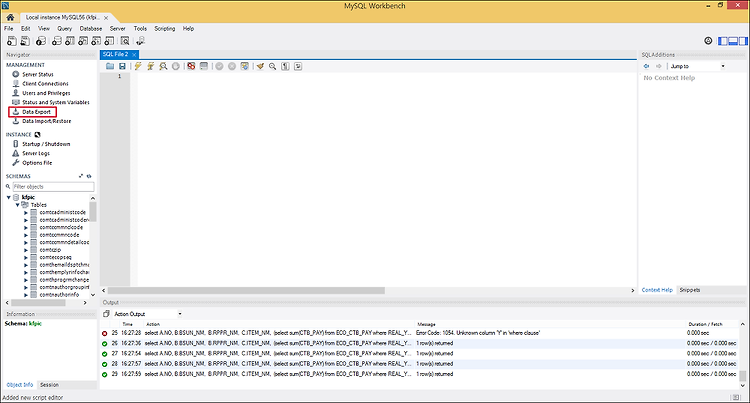Save the script with the floppy disk icon
The width and height of the screenshot is (750, 403).
tap(122, 66)
